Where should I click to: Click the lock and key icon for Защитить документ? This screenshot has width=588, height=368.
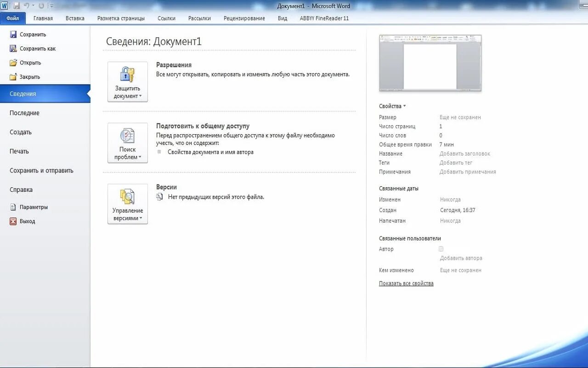click(x=127, y=75)
